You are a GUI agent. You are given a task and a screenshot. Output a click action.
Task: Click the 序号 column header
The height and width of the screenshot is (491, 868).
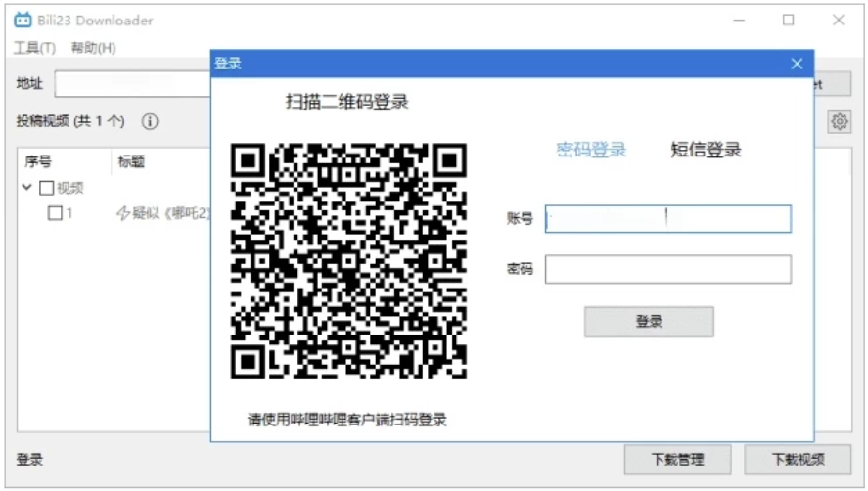point(39,161)
